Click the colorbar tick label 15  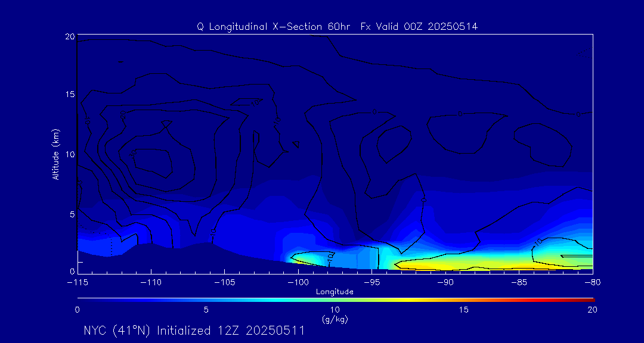[x=463, y=310]
